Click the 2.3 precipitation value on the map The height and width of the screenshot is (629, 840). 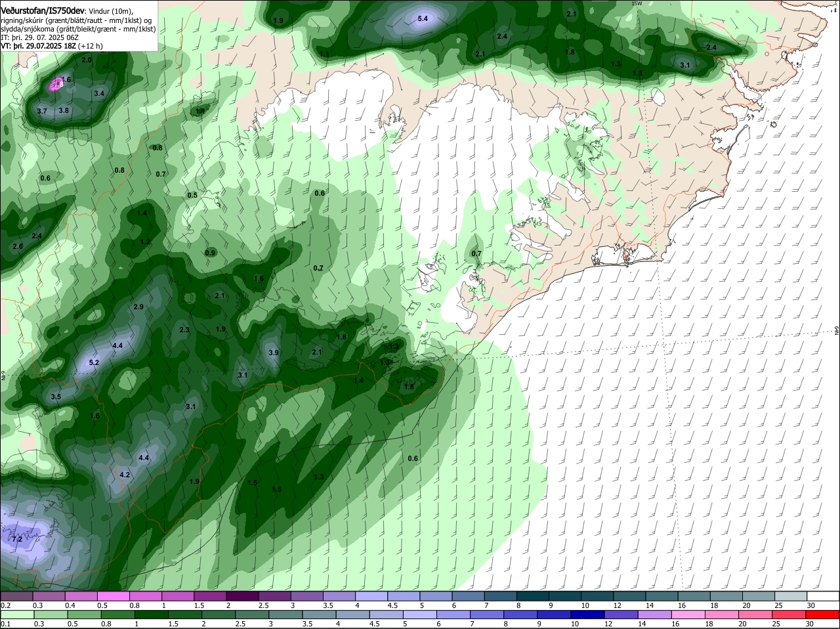(184, 330)
